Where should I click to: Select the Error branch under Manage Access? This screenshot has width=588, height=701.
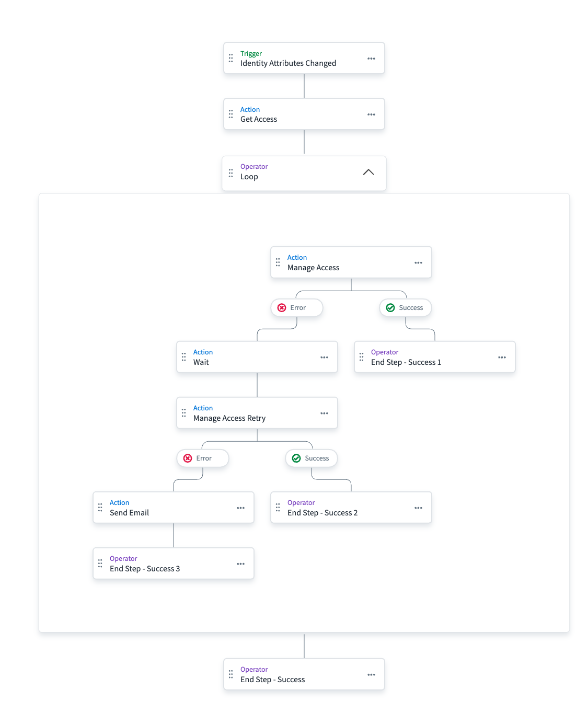coord(297,308)
